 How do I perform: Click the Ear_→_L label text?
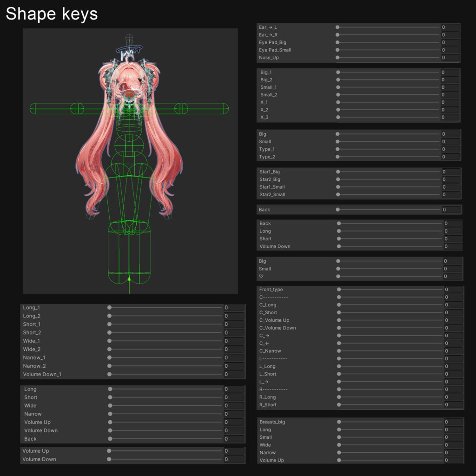coord(268,27)
